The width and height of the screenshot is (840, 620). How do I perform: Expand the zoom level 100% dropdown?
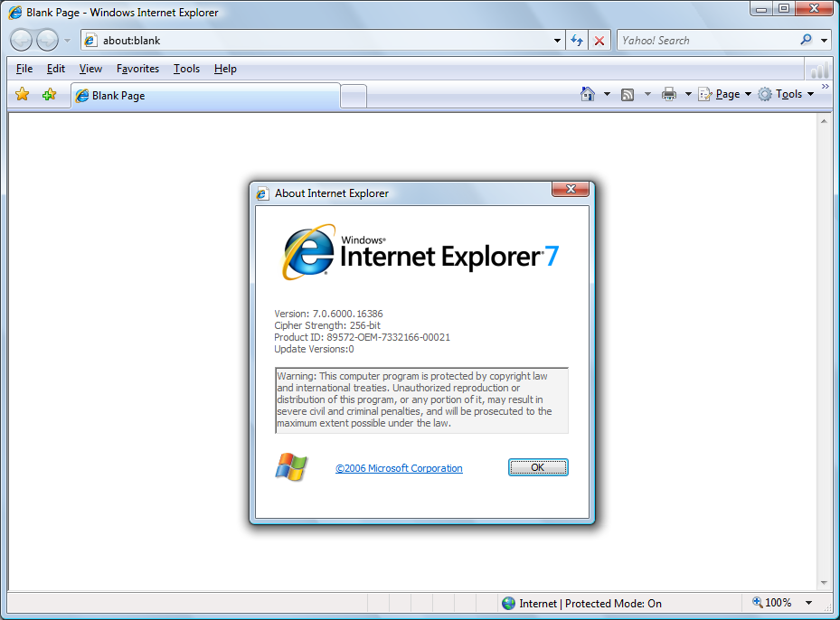coord(808,603)
